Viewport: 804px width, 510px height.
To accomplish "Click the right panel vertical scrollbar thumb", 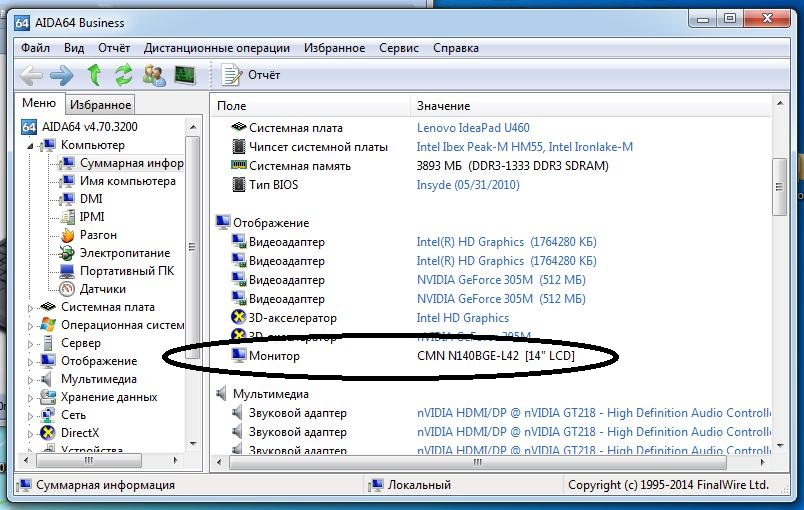I will pyautogui.click(x=779, y=187).
